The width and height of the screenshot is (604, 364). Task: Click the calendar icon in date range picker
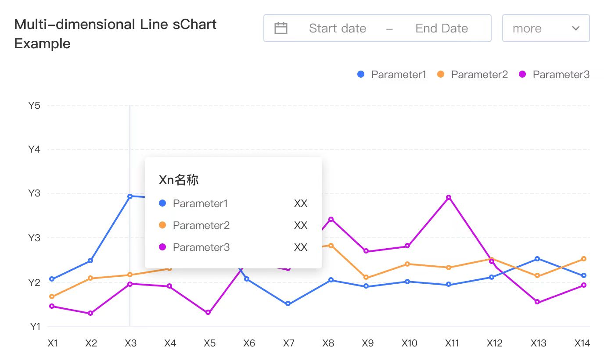(x=280, y=29)
